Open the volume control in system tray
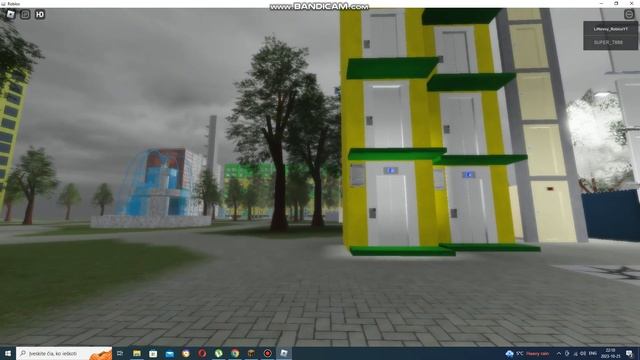 click(x=583, y=353)
